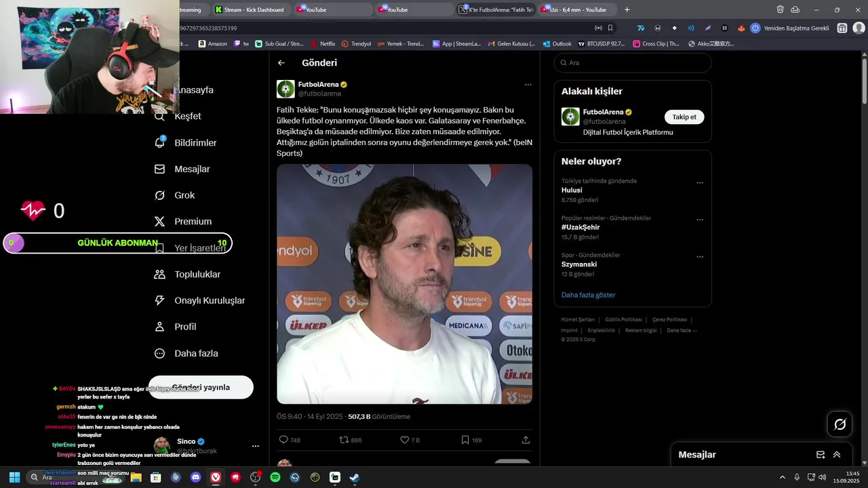
Task: Open Çerez Politikası footer link
Action: [670, 320]
